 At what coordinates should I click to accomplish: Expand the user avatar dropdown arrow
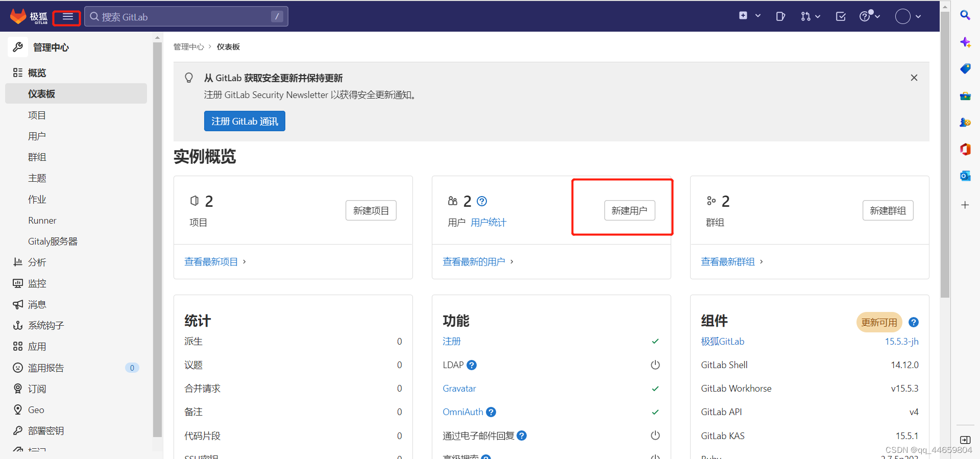point(918,17)
